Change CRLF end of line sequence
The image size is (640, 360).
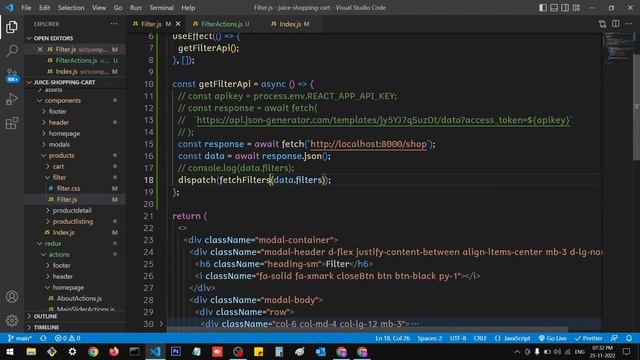[x=480, y=338]
